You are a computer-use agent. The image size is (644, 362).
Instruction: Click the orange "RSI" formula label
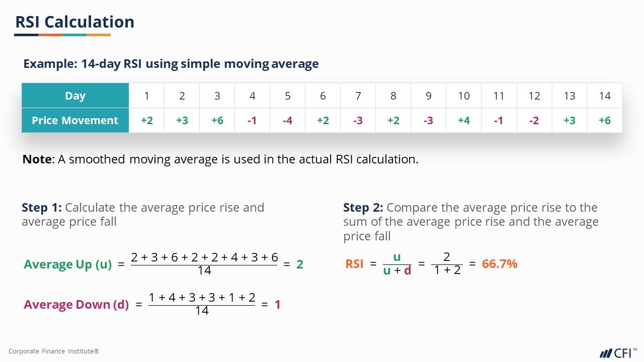354,264
